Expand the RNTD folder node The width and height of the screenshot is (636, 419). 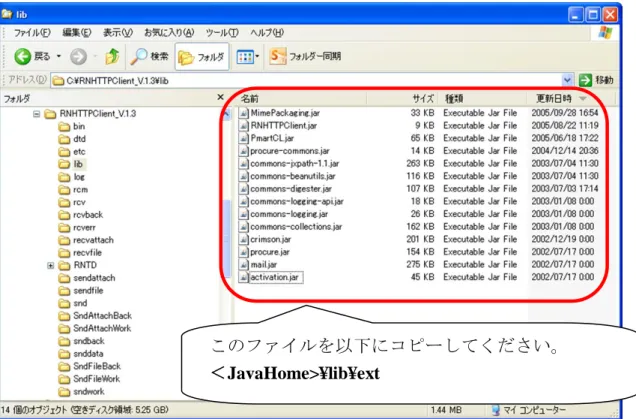click(x=50, y=266)
